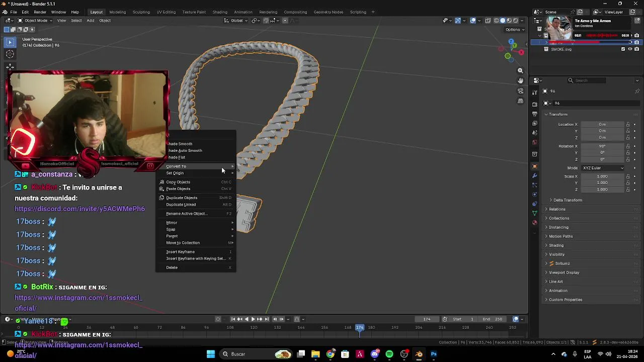Open File Explorer from the taskbar
This screenshot has width=644, height=362.
[x=315, y=354]
